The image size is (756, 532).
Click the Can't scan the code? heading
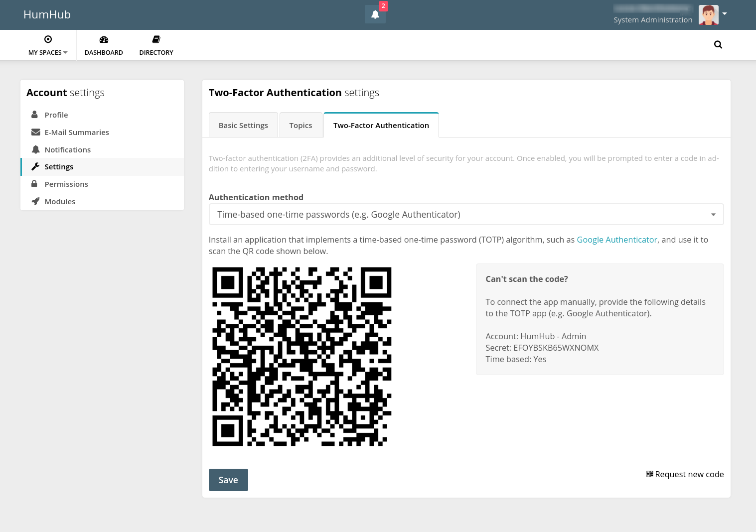coord(527,279)
